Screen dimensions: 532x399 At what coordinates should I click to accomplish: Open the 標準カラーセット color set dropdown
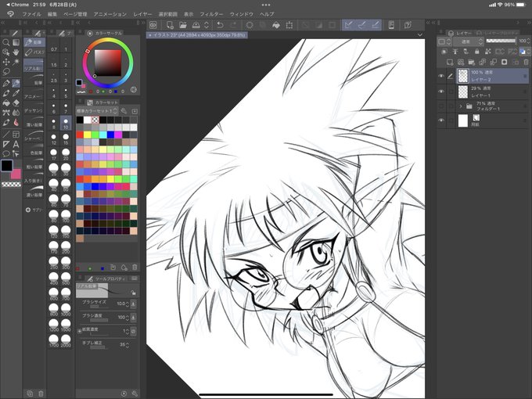(97, 111)
